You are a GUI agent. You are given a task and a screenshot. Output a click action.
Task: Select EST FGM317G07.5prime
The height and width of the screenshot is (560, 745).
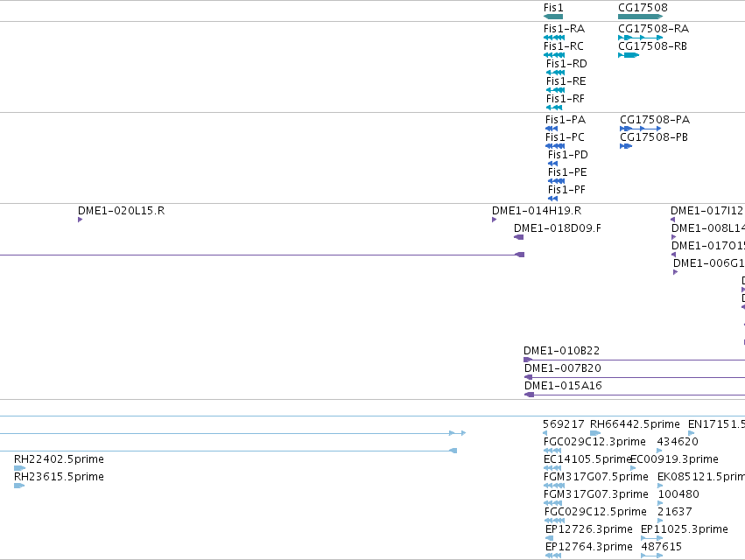[596, 477]
